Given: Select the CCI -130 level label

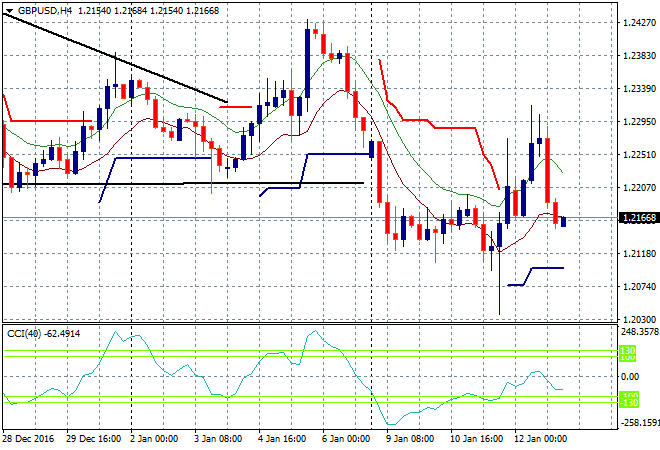Looking at the screenshot, I should coord(629,403).
